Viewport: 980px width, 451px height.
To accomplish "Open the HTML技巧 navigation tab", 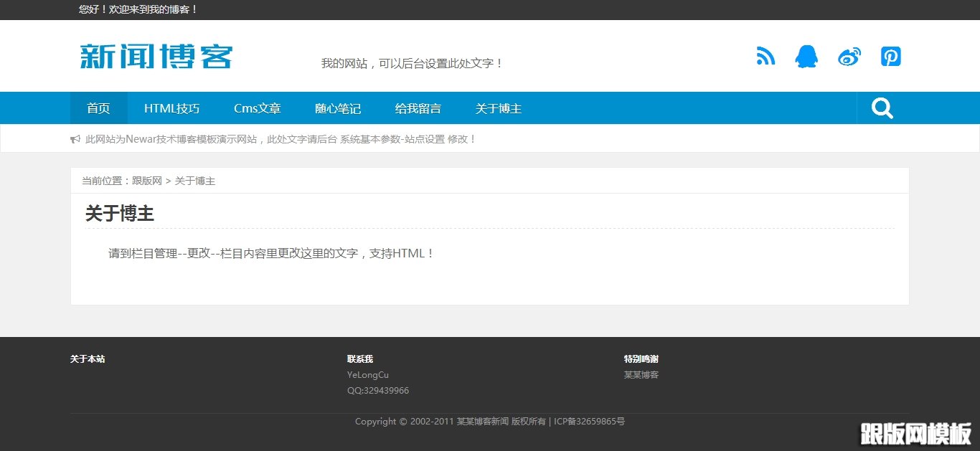I will tap(171, 108).
